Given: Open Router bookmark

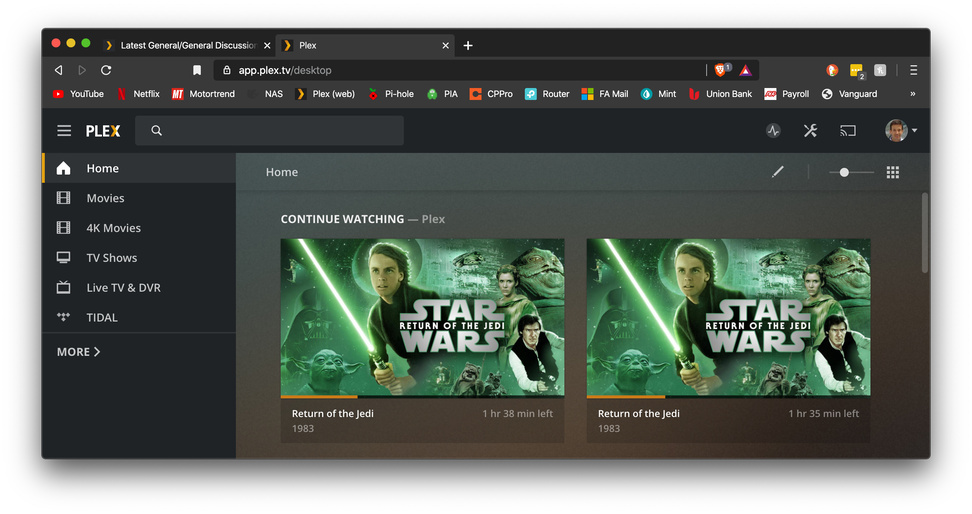Looking at the screenshot, I should 547,94.
